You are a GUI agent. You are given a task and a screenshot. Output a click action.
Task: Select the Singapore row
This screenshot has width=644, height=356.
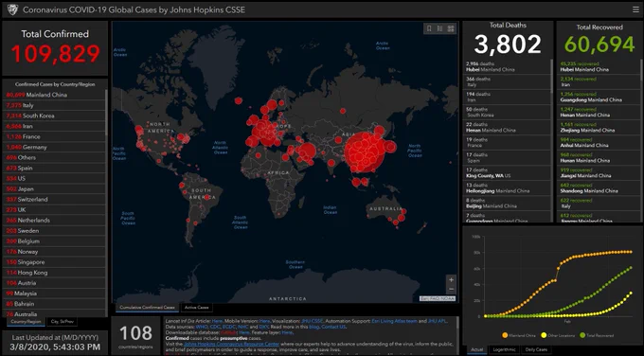point(54,262)
